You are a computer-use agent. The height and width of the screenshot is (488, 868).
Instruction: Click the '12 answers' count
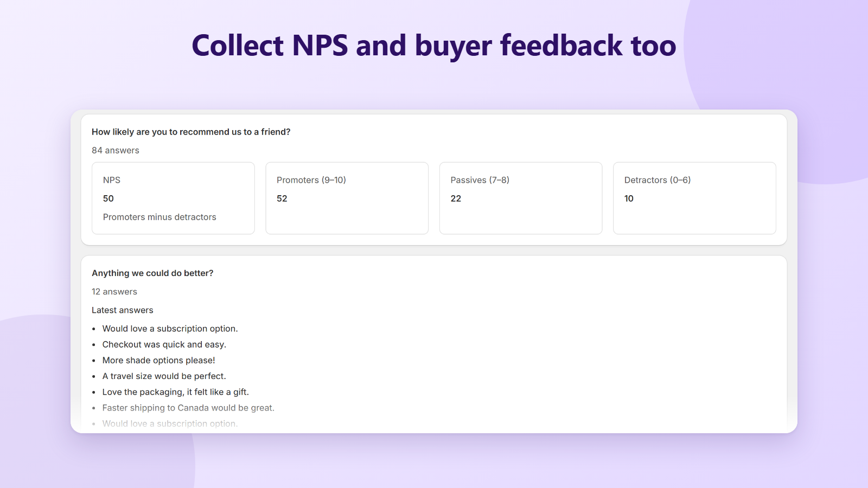click(114, 292)
